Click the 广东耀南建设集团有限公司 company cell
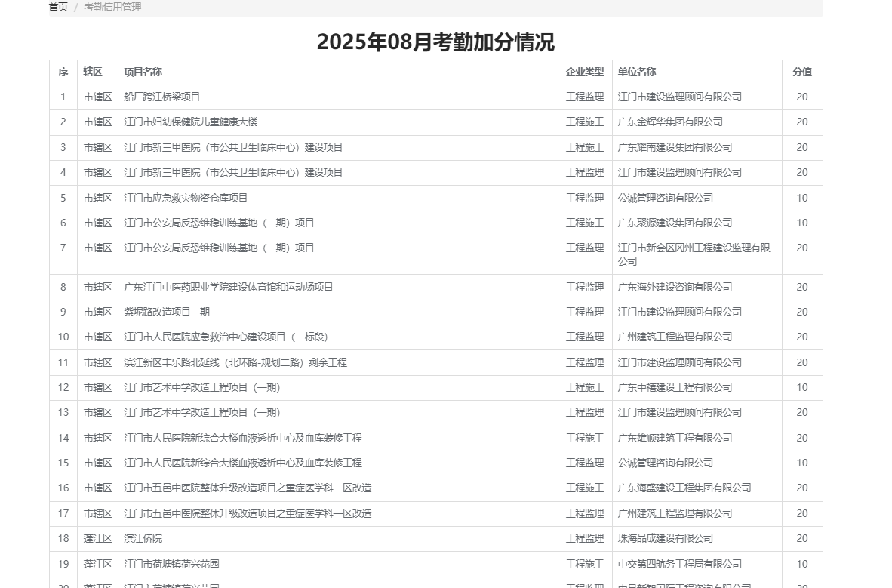Viewport: 892px width, 588px height. coord(675,147)
